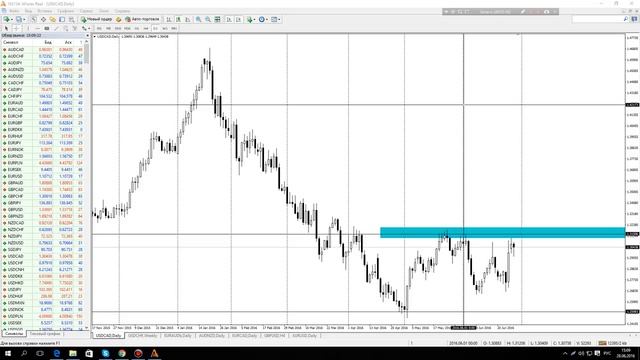Expand the Templates dropdown arrow
Viewport: 640px width, 360px height.
[279, 19]
